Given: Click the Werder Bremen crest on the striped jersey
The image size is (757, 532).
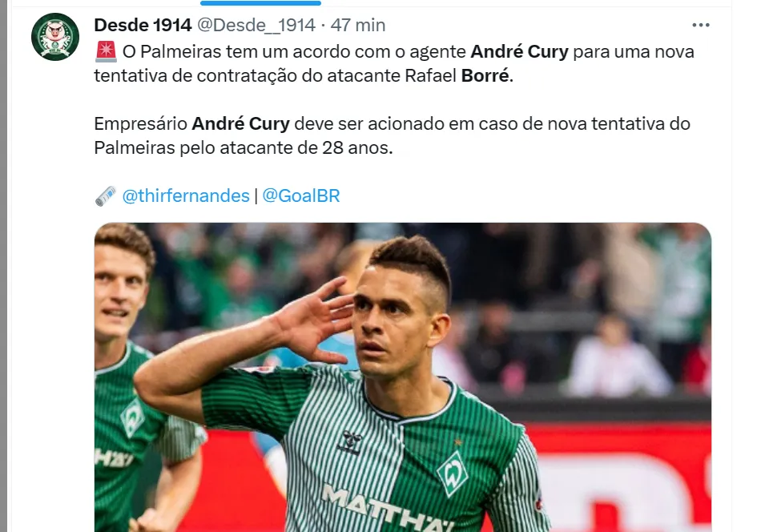Looking at the screenshot, I should tap(453, 474).
